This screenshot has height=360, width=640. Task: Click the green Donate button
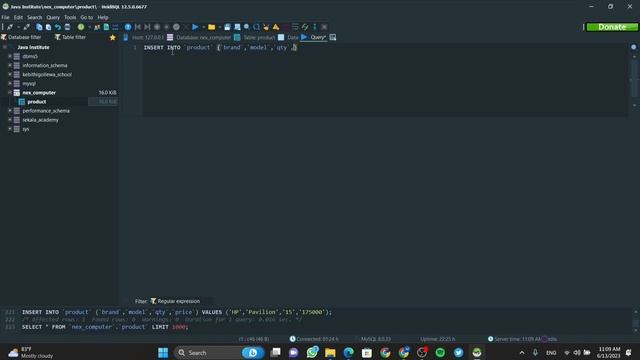[x=612, y=27]
